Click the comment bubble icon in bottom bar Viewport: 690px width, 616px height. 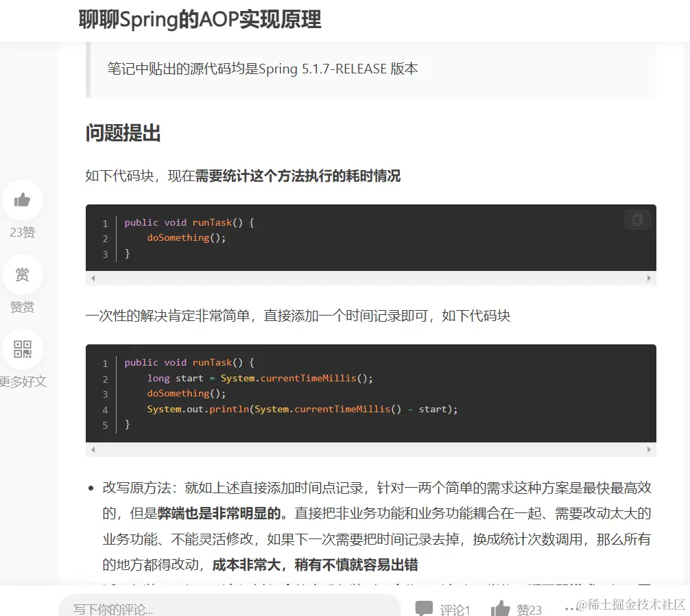coord(424,608)
